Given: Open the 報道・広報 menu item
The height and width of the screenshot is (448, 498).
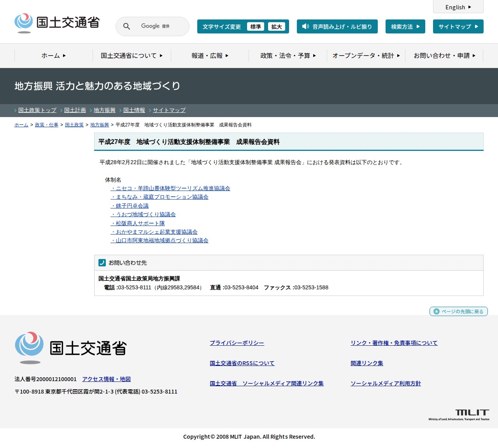Looking at the screenshot, I should [210, 56].
